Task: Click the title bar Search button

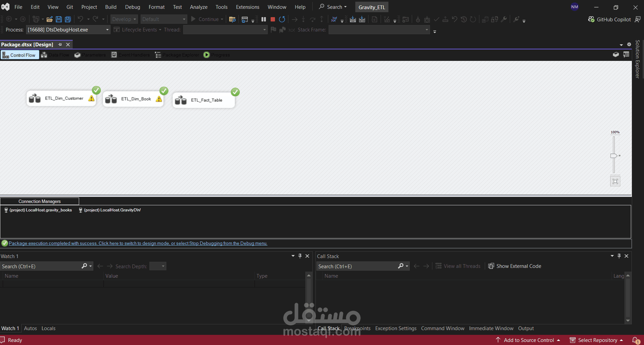Action: click(333, 7)
